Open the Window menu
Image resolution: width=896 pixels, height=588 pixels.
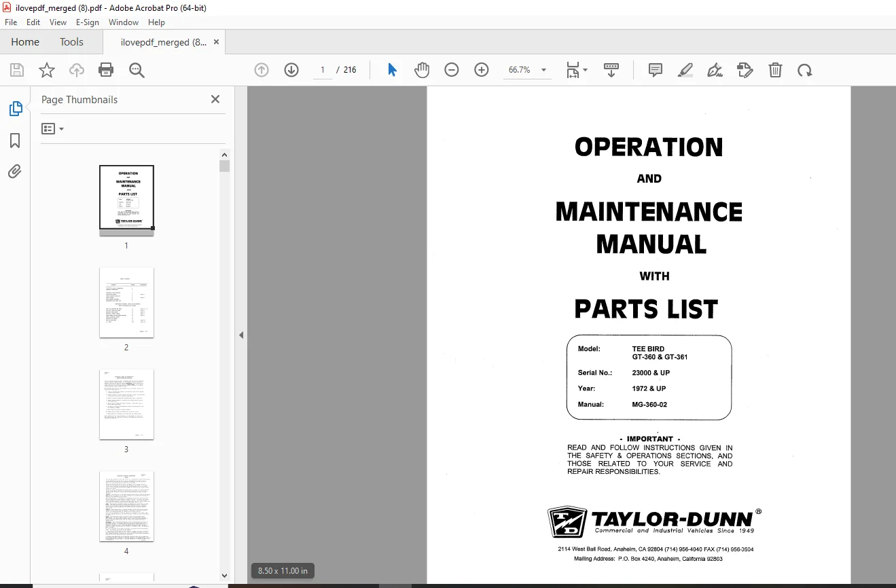[x=124, y=22]
